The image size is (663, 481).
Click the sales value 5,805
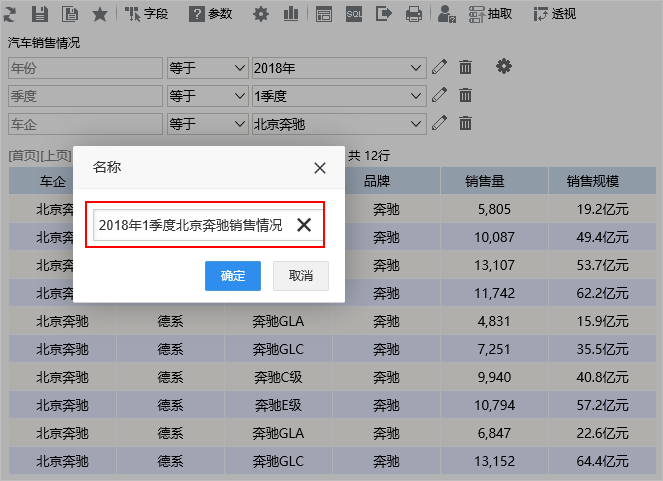494,209
